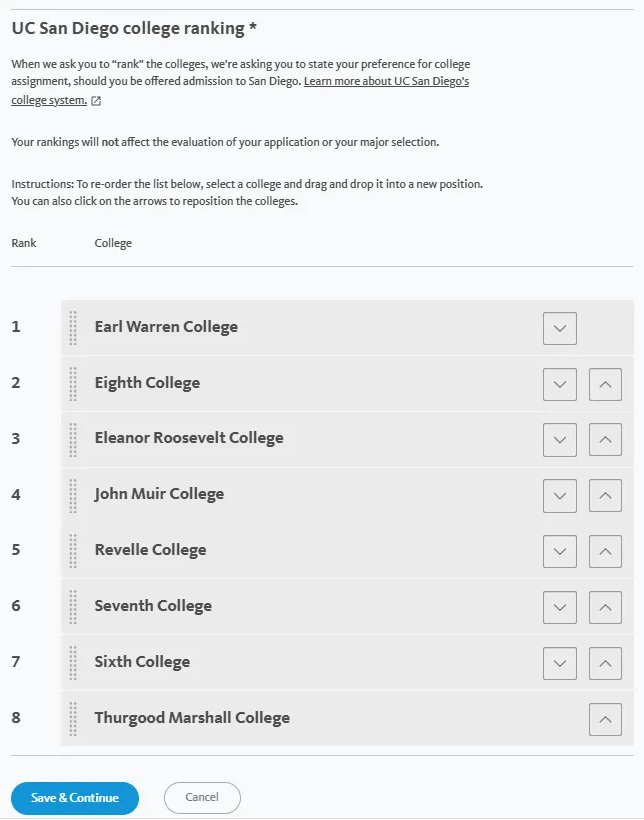This screenshot has width=644, height=820.
Task: Shift Seventh College down in ranking
Action: tap(560, 607)
